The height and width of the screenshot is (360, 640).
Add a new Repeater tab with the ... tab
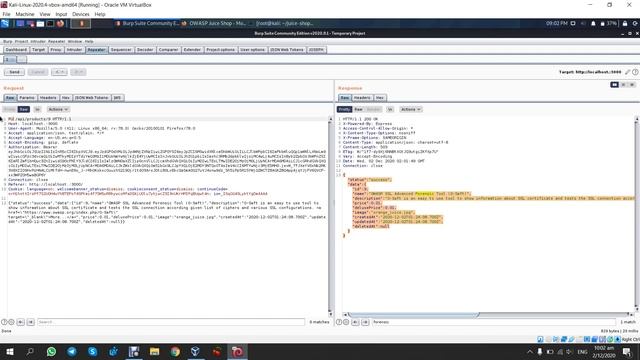click(22, 60)
